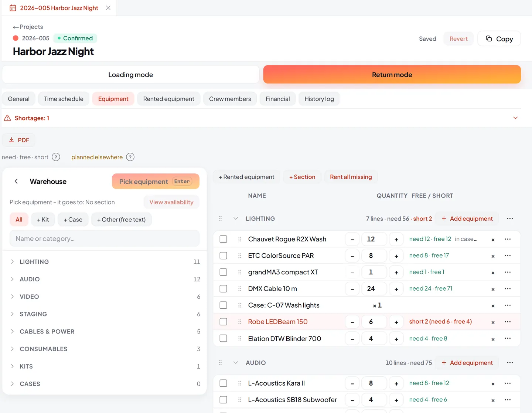Remove the Robe LEDBeam 150 line

tap(493, 322)
